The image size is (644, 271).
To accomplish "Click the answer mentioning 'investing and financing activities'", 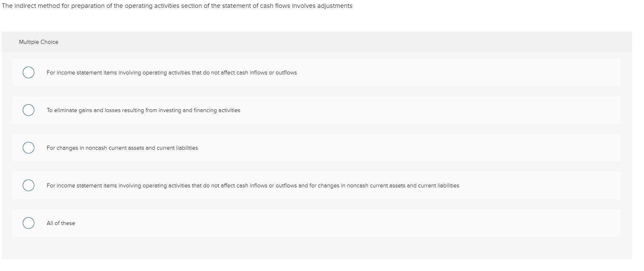I will 143,110.
